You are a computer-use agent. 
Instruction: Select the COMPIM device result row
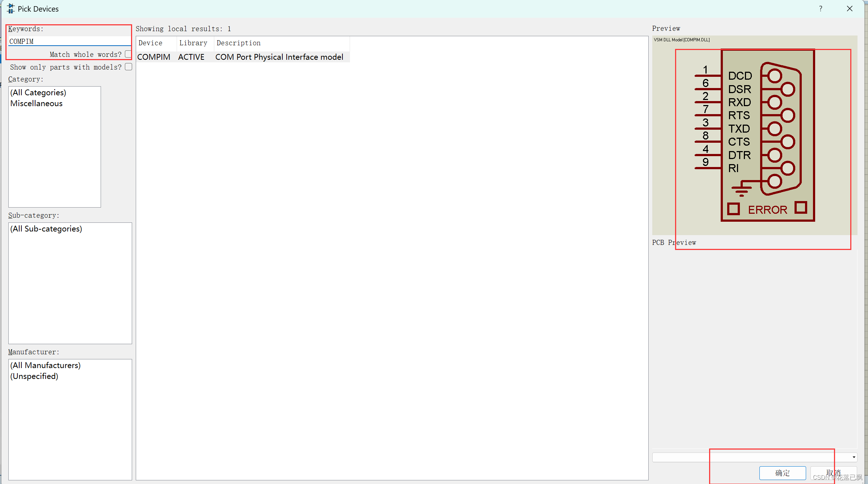click(153, 57)
